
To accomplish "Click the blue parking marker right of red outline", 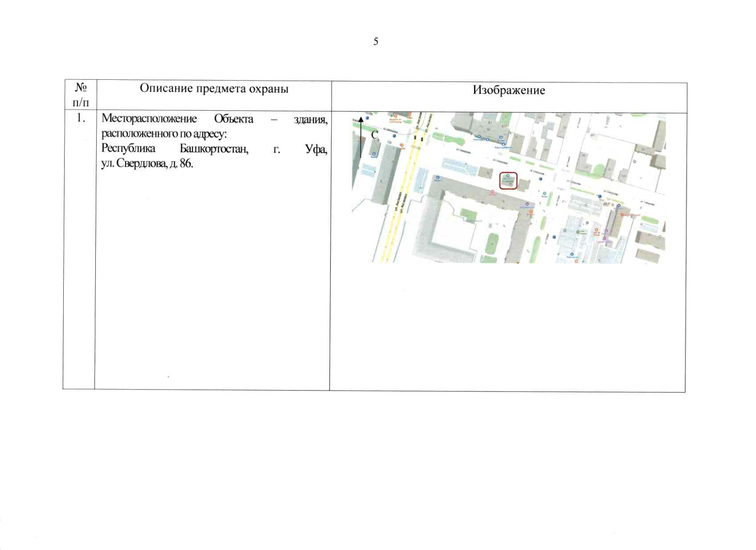I will point(541,179).
